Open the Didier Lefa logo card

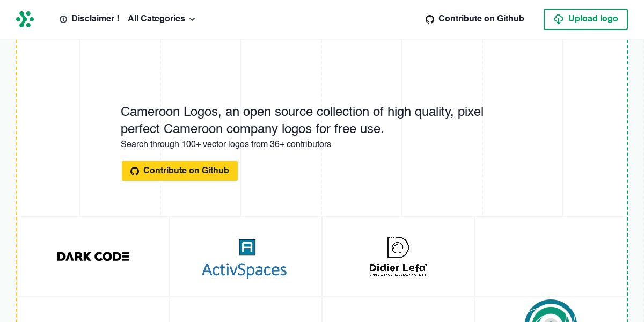(398, 257)
